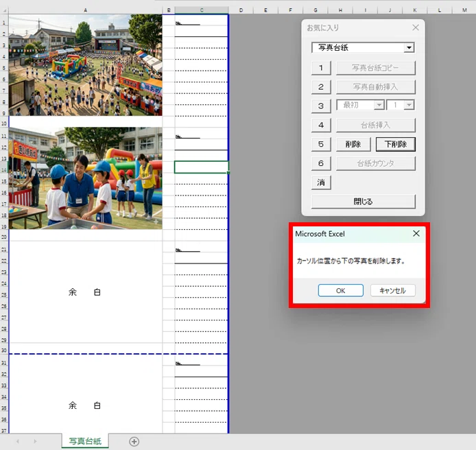Click the number 1 button
The width and height of the screenshot is (476, 450).
tap(321, 68)
